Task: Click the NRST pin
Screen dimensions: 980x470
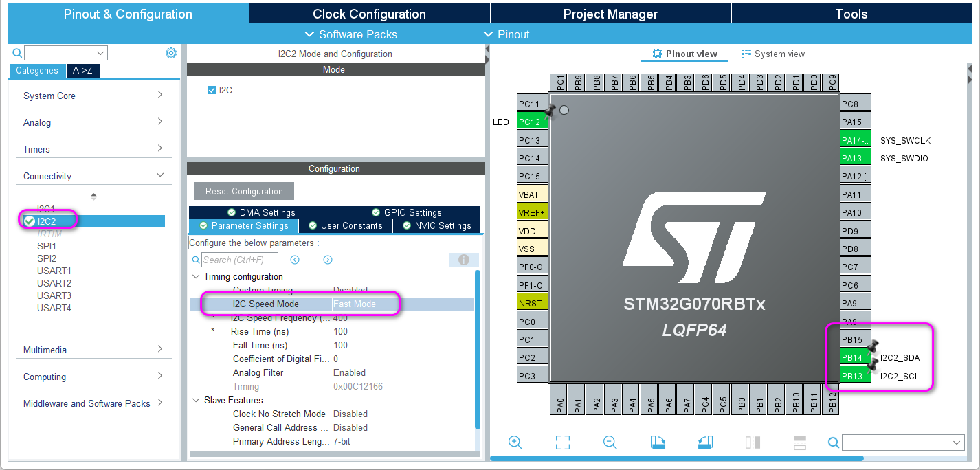Action: 533,303
